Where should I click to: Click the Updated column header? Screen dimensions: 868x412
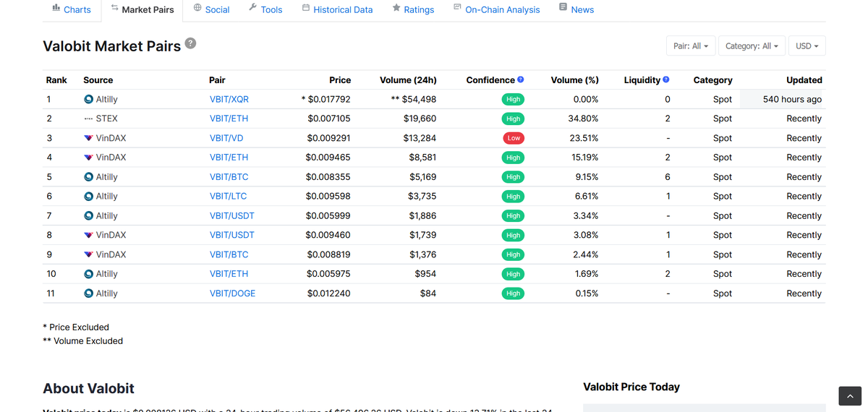804,80
